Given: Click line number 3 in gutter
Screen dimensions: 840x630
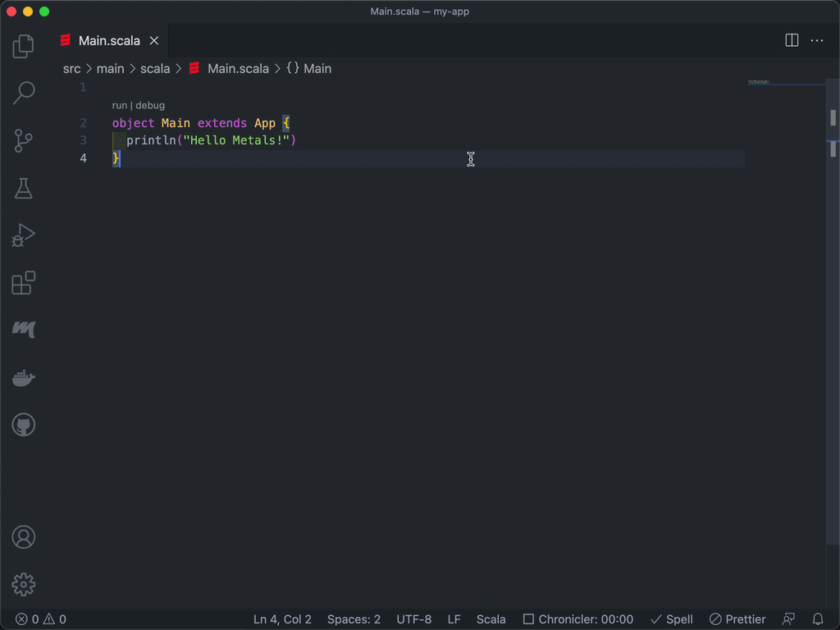Looking at the screenshot, I should 83,140.
